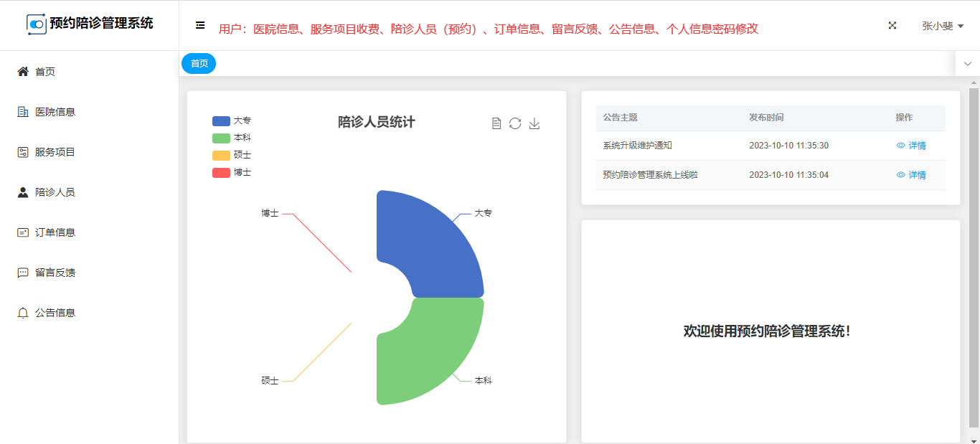Click the sidebar collapse hamburger icon

[x=200, y=26]
